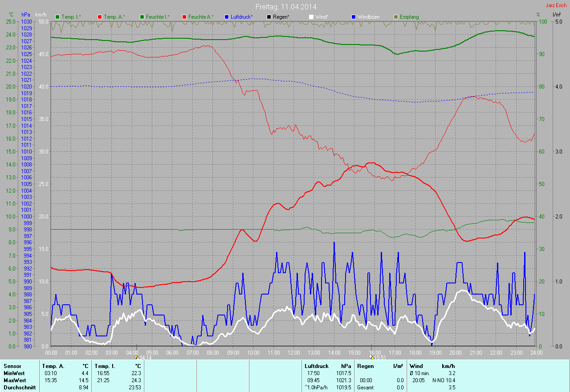Image resolution: width=570 pixels, height=392 pixels.
Task: Select the 'Feuchte I.*' legend label
Action: point(158,17)
